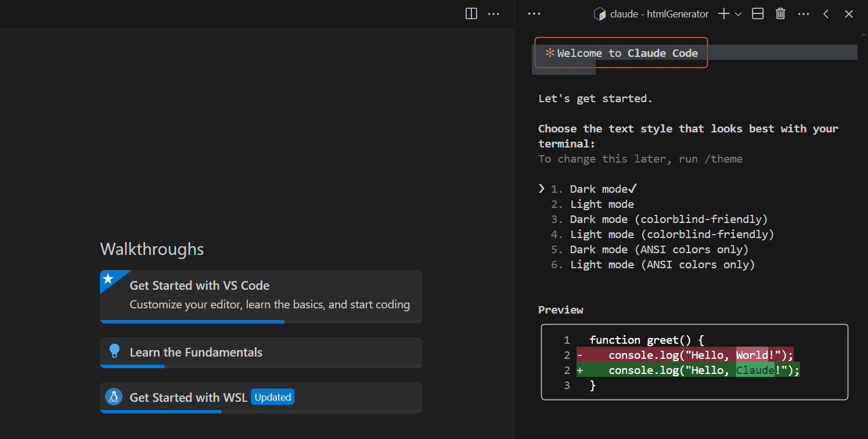Screen dimensions: 868x439
Task: Choose Light mode (colorblind-friendly)
Action: (x=662, y=234)
